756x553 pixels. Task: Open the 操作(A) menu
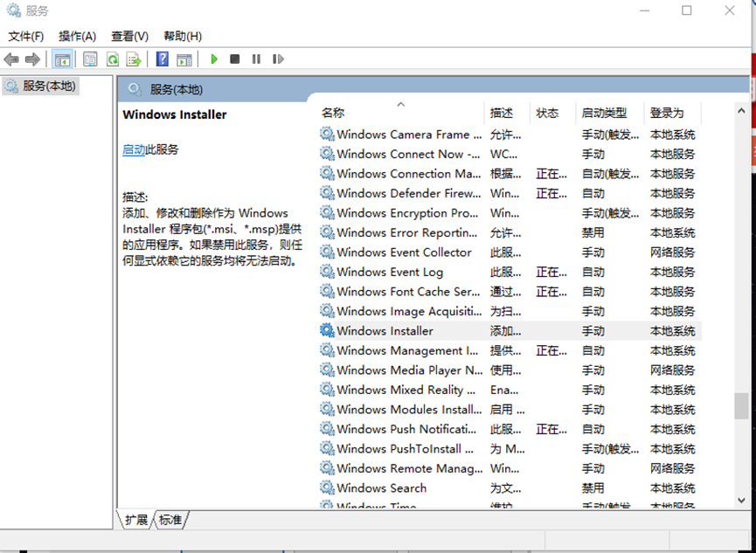click(x=77, y=36)
